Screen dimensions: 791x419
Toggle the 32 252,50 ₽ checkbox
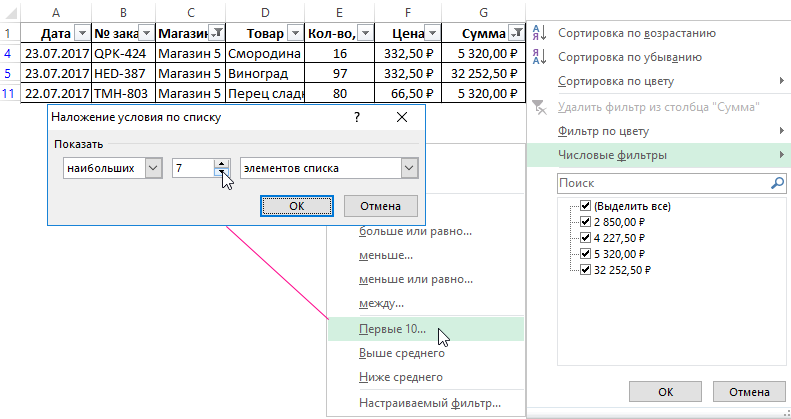point(585,270)
